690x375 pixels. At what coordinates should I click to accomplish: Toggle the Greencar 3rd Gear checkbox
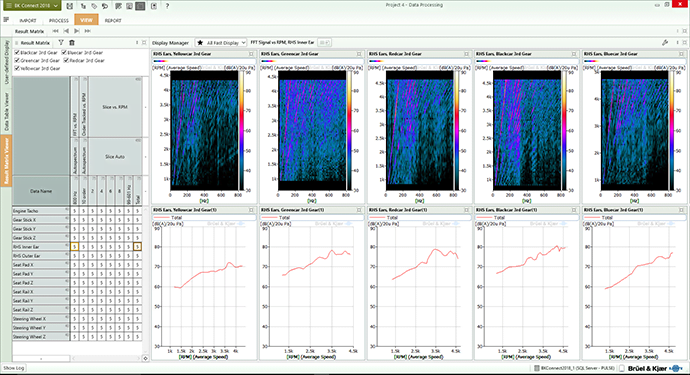pos(17,60)
